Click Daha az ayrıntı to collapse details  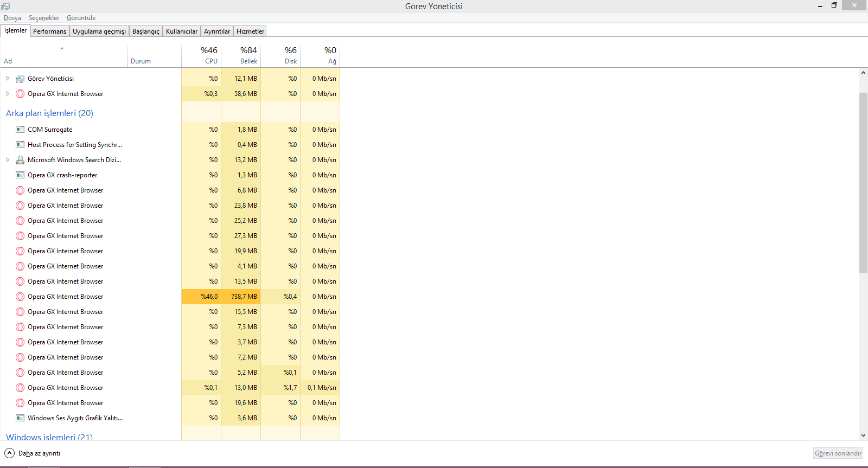[x=33, y=453]
